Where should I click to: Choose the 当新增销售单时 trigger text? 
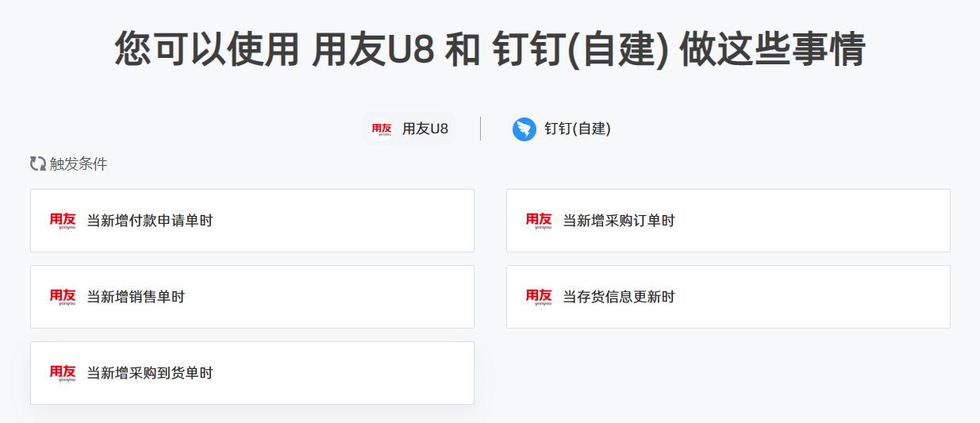coord(136,297)
